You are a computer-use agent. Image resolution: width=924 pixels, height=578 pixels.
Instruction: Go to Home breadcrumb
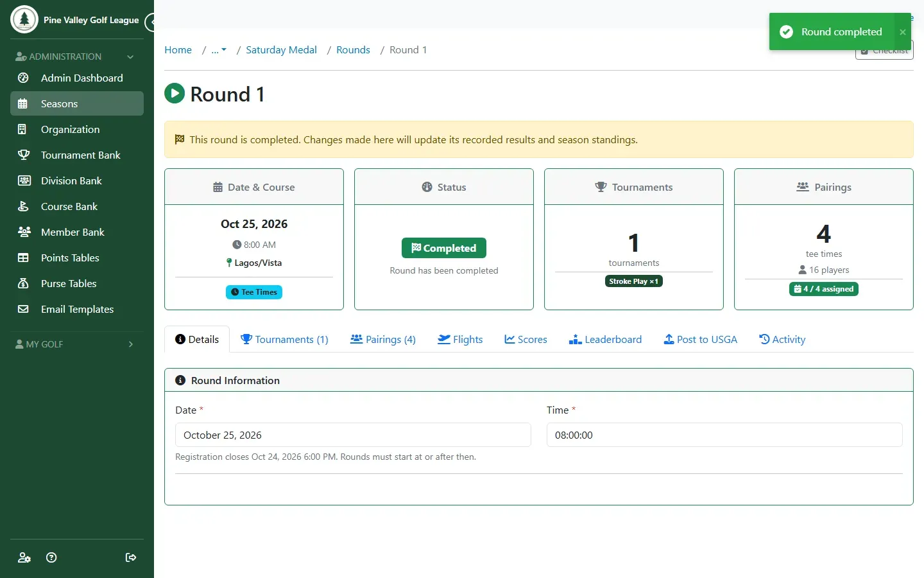coord(178,50)
